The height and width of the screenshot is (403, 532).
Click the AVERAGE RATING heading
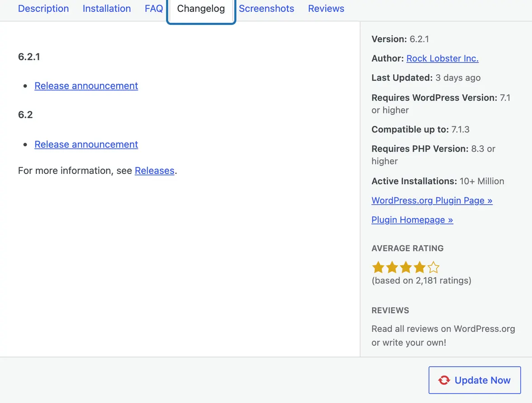coord(408,248)
